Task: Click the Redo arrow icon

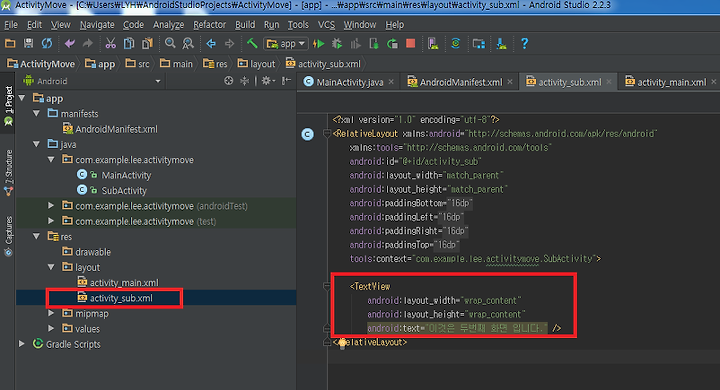Action: pyautogui.click(x=88, y=44)
